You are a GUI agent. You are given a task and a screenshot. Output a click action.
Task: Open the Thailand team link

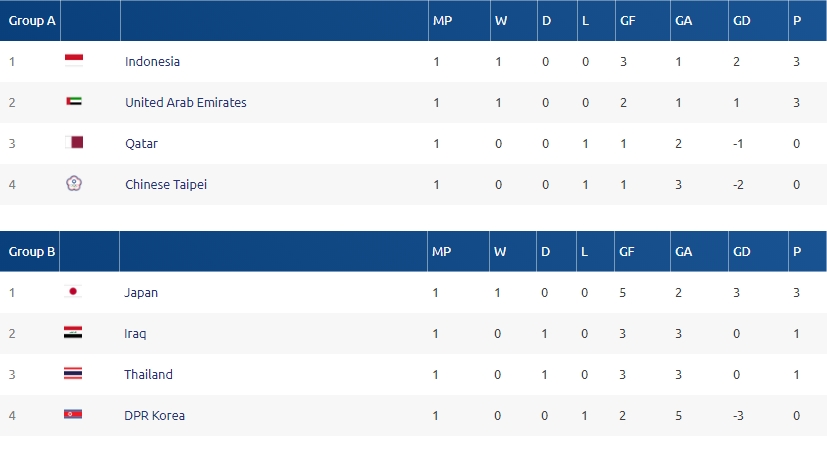tap(148, 374)
